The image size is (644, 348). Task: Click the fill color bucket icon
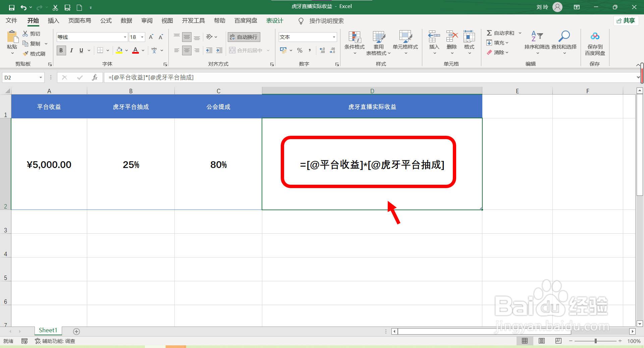click(x=119, y=50)
